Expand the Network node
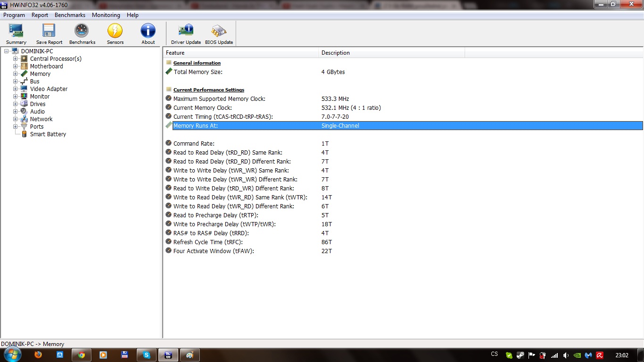Viewport: 644px width, 362px height. click(x=16, y=119)
